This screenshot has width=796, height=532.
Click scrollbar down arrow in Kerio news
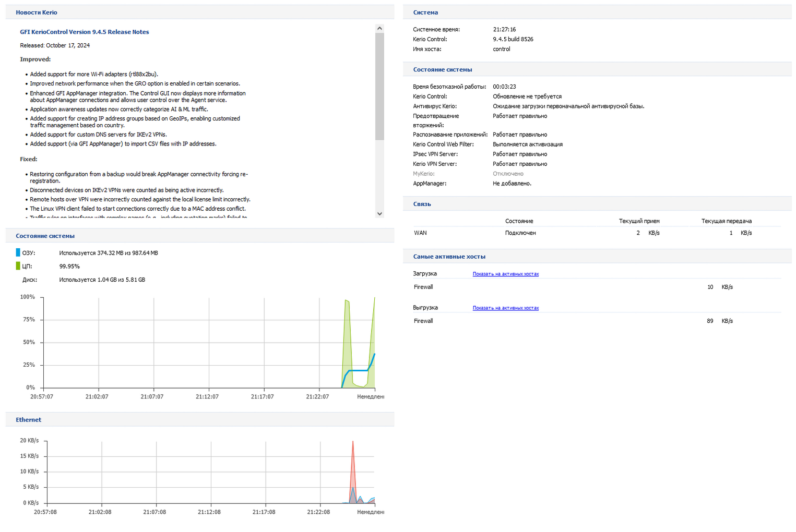point(379,214)
